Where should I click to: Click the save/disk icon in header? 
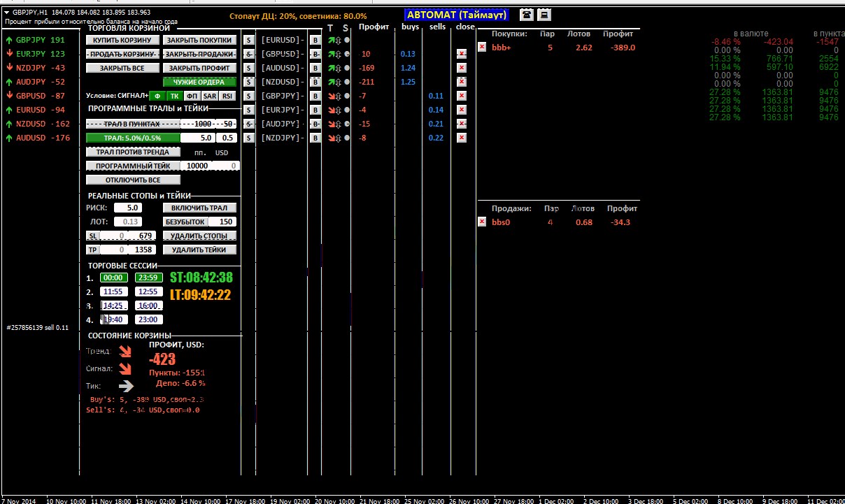(544, 15)
